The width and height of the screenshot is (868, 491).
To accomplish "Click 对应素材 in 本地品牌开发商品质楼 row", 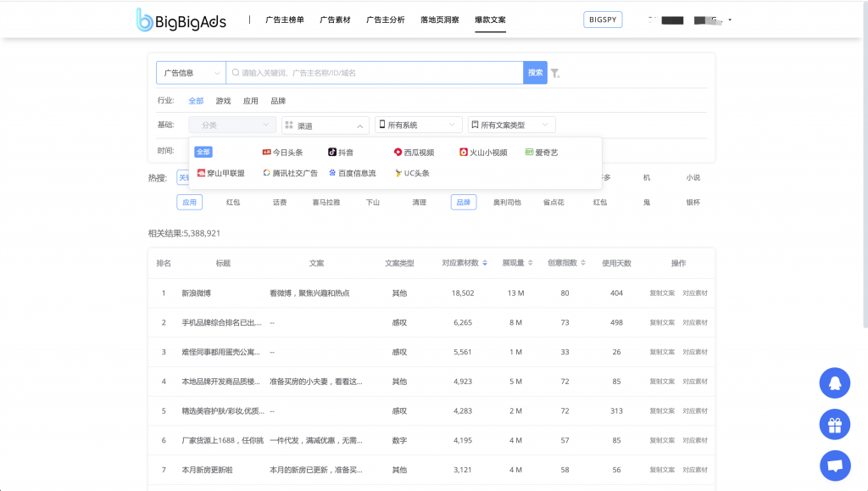I will click(x=695, y=382).
